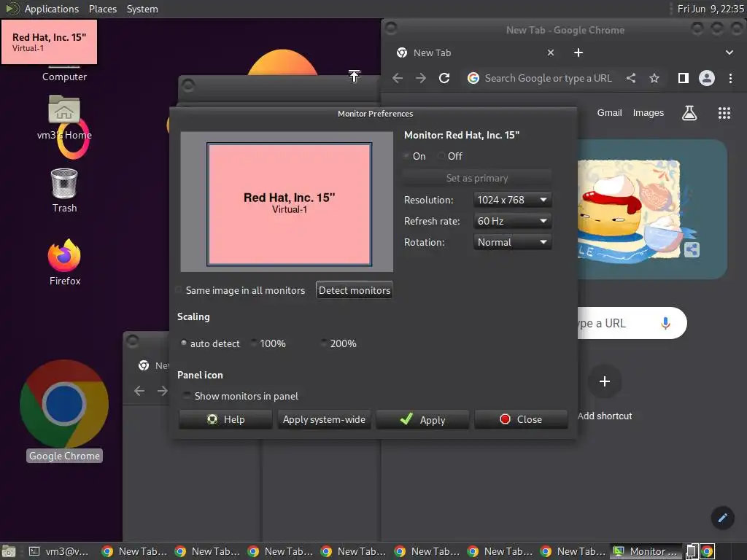
Task: Click the Add shortcut plus circle
Action: point(605,381)
